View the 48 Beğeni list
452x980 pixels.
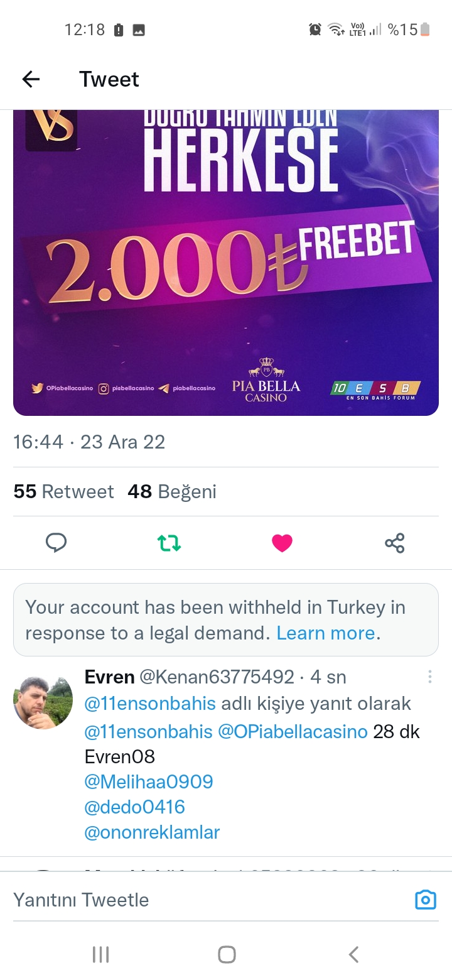[172, 491]
